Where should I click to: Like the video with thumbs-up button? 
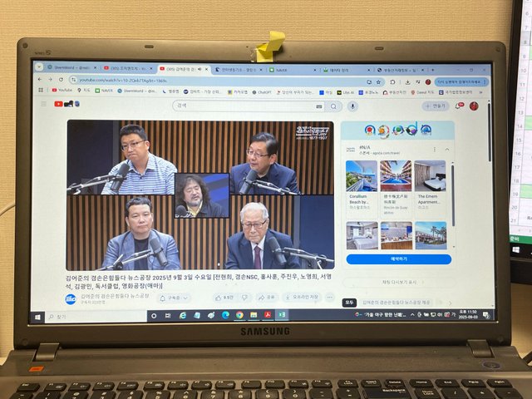[224, 298]
